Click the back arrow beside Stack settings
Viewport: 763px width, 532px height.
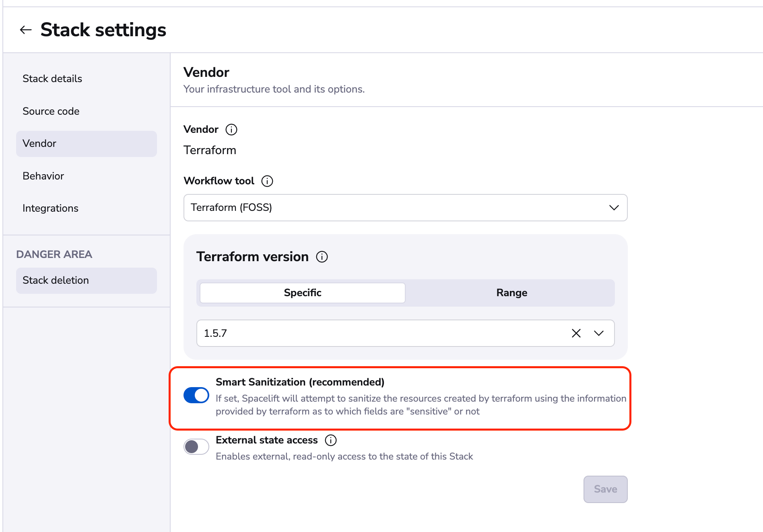point(26,30)
